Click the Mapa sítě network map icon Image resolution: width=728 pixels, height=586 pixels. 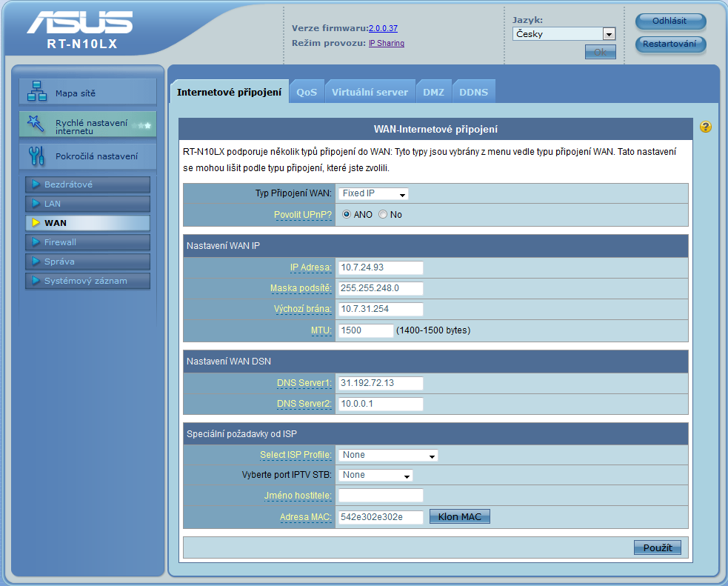pyautogui.click(x=37, y=91)
